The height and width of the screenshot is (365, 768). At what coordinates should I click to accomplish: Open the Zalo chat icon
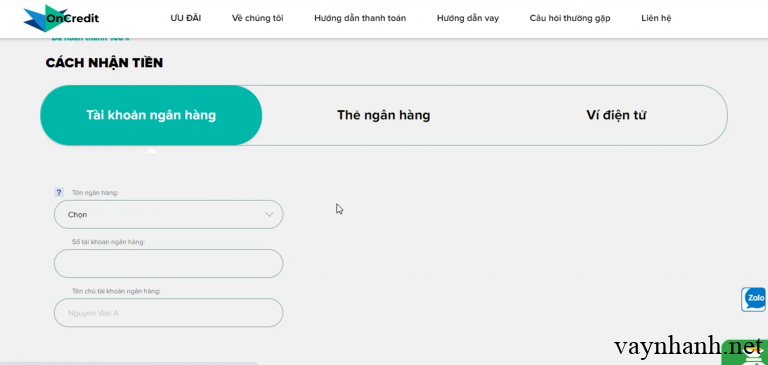tap(754, 299)
